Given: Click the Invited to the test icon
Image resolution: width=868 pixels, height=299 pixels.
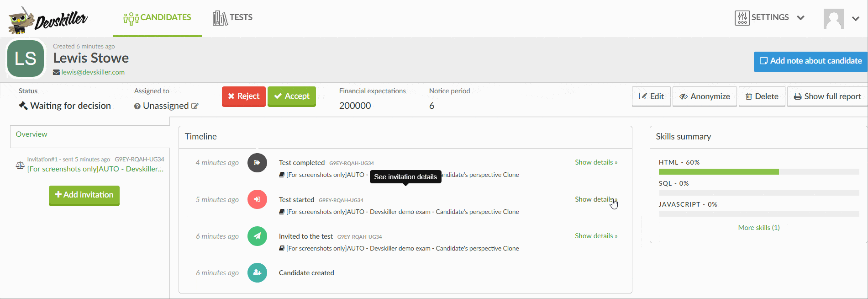Looking at the screenshot, I should pyautogui.click(x=257, y=236).
